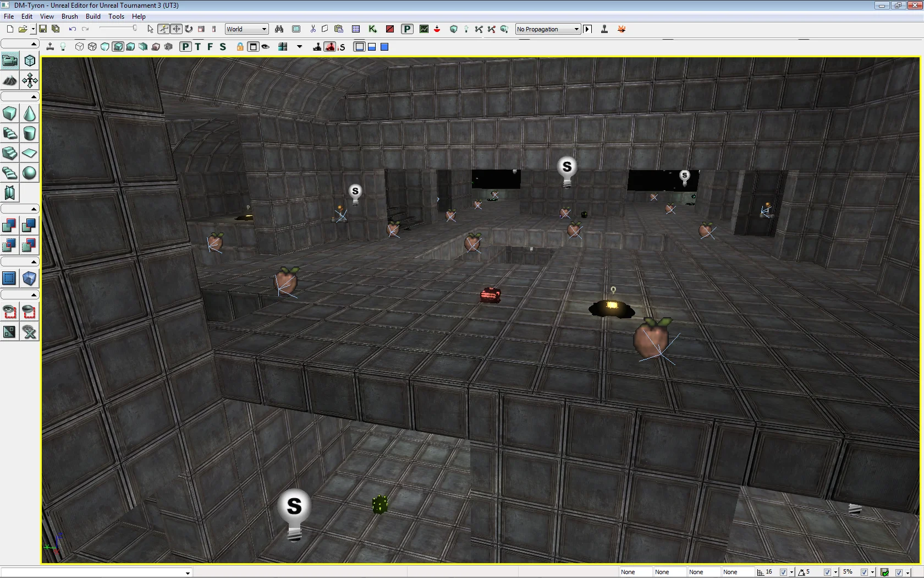Viewport: 924px width, 578px height.
Task: Select the Cylinder brush builder
Action: click(30, 133)
